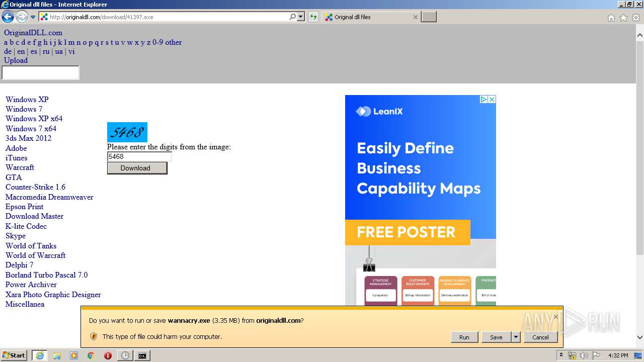
Task: Close the Original dll files tab
Action: coord(415,17)
